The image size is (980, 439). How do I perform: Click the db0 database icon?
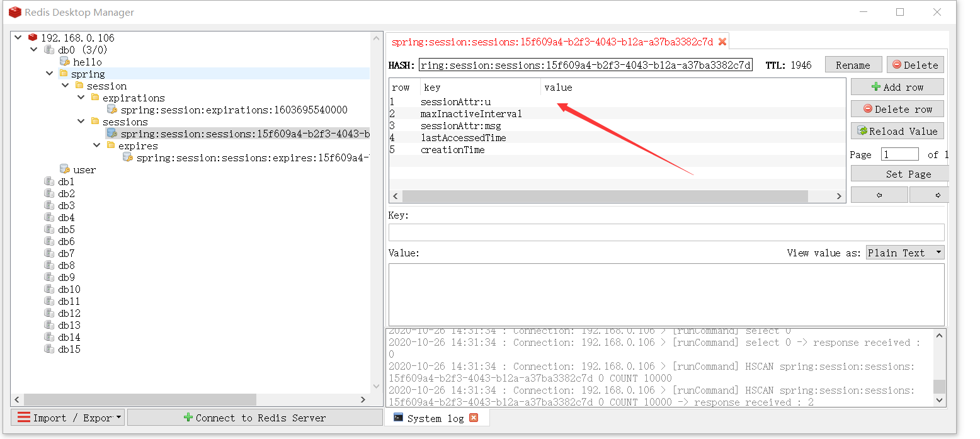(x=49, y=50)
